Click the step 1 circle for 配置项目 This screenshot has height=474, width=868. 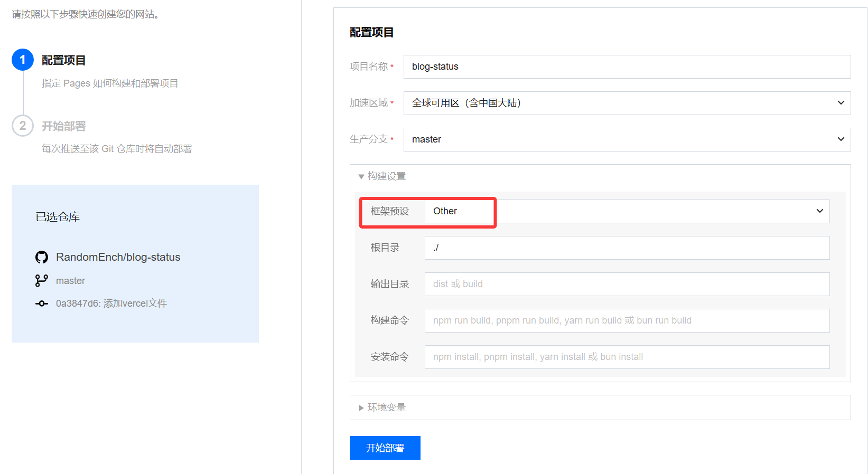pos(23,60)
